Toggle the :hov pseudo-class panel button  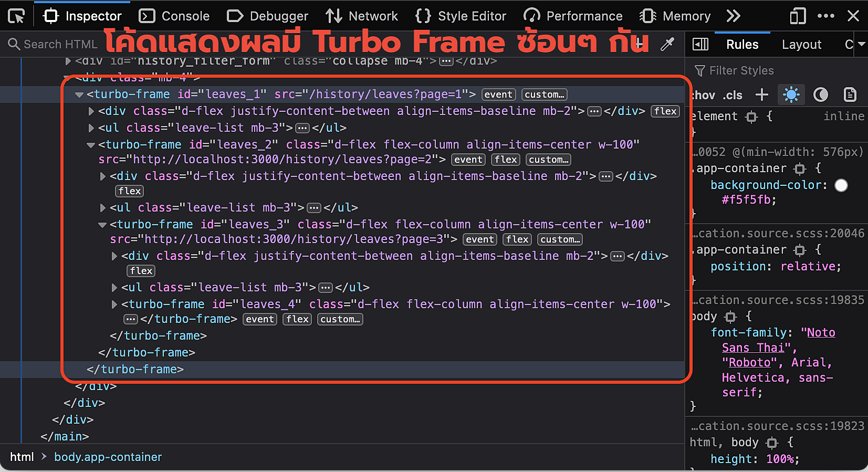pyautogui.click(x=704, y=95)
